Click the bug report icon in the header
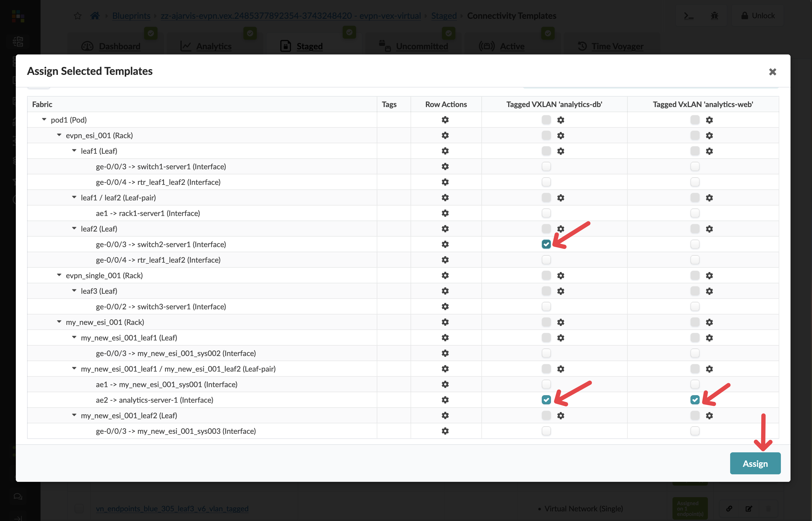812x521 pixels. click(x=715, y=15)
